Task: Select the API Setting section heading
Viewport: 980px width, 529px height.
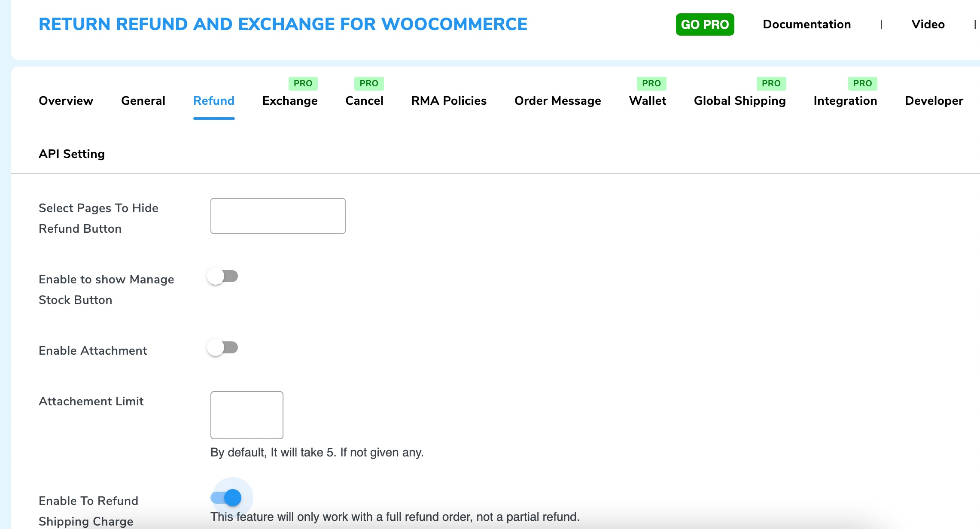Action: pos(72,154)
